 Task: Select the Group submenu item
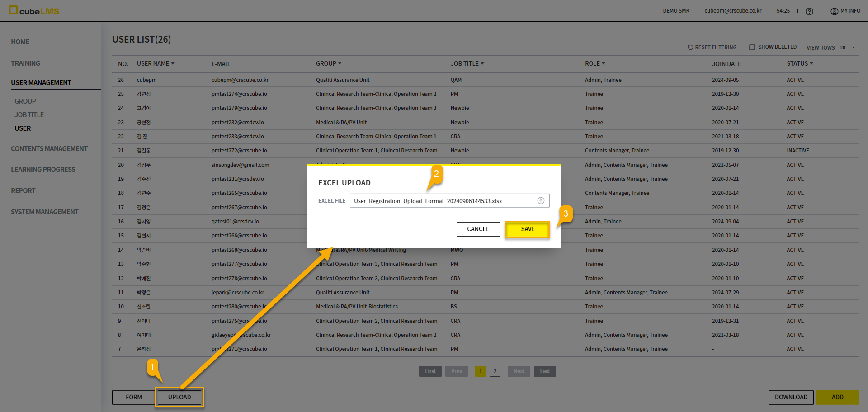tap(25, 101)
